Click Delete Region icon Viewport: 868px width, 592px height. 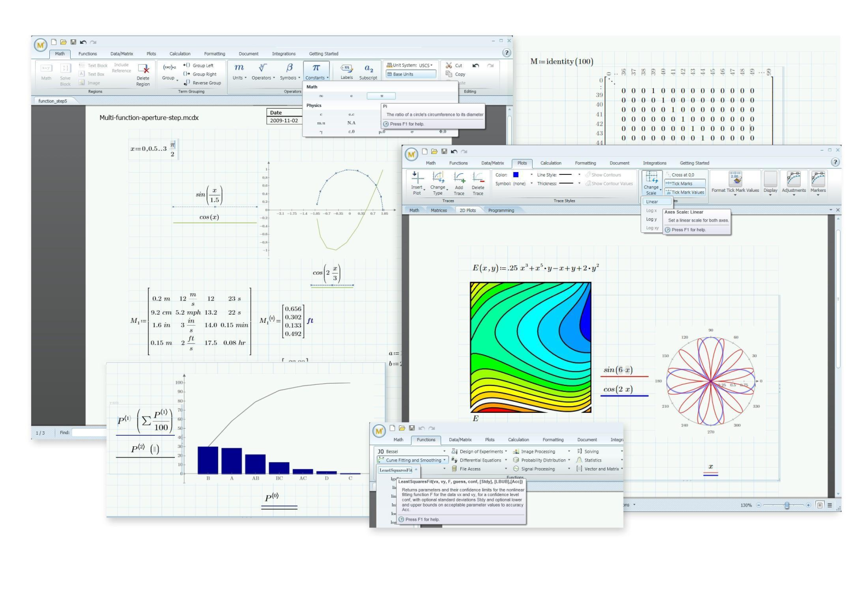tap(144, 75)
